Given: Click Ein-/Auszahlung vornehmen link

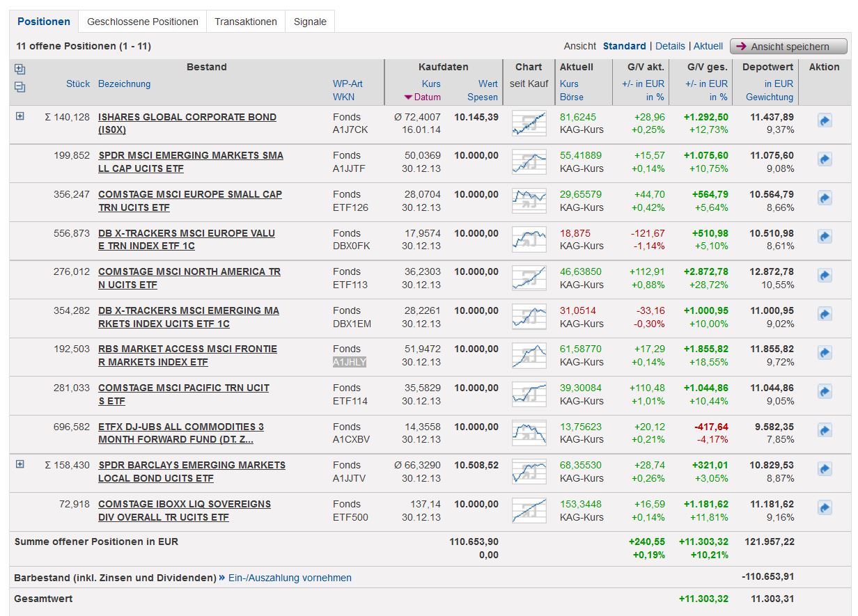Looking at the screenshot, I should [x=289, y=578].
